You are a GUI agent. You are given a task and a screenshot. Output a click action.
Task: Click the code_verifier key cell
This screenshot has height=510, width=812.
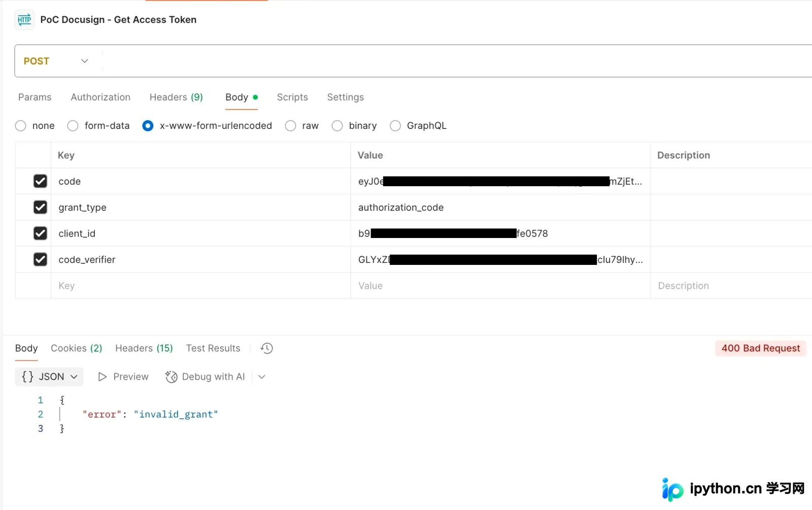coord(200,259)
